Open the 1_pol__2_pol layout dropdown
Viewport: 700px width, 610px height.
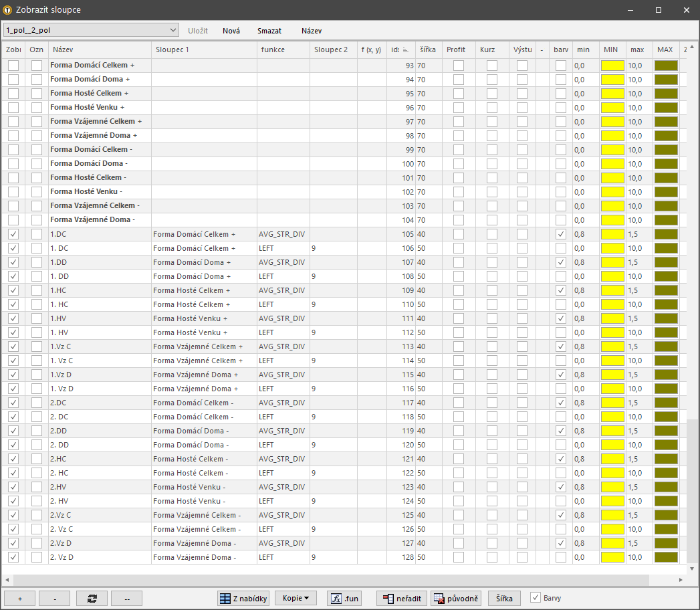[x=91, y=30]
